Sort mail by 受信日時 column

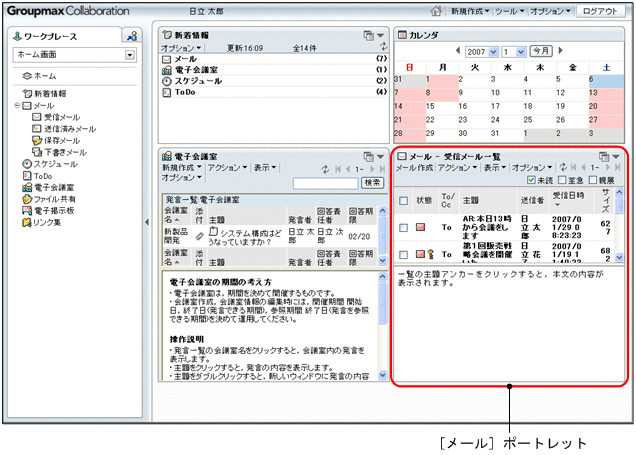(x=568, y=195)
